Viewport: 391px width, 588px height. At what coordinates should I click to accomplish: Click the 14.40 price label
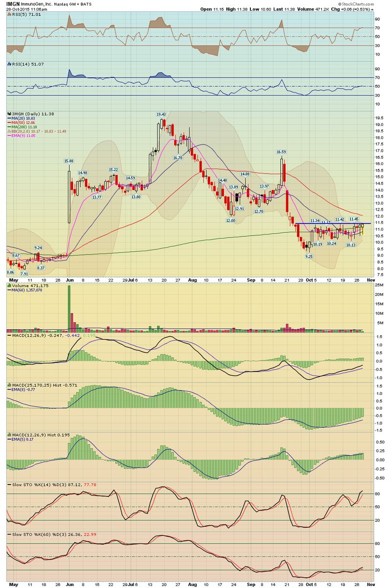[x=222, y=180]
